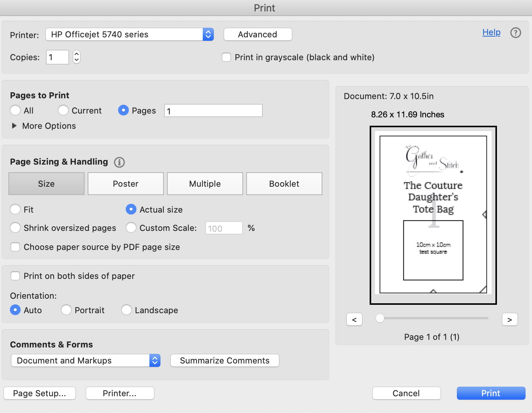Click the help question mark icon
The image size is (532, 413).
[x=516, y=33]
